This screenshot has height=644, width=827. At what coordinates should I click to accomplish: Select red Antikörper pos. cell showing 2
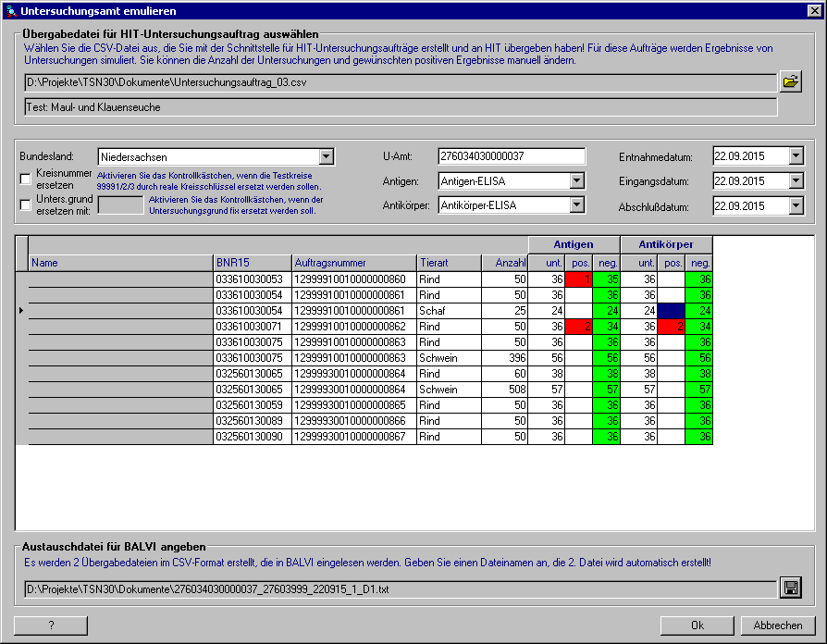[671, 327]
